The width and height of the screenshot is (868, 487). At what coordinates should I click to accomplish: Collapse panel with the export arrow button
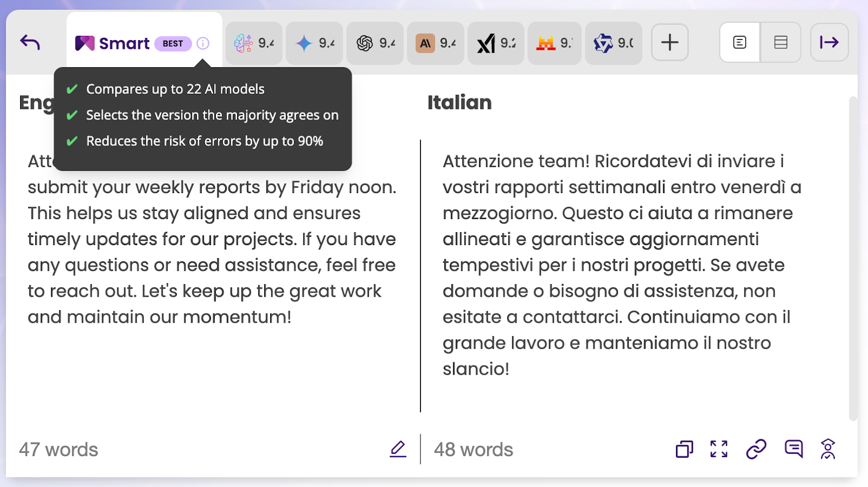[829, 42]
